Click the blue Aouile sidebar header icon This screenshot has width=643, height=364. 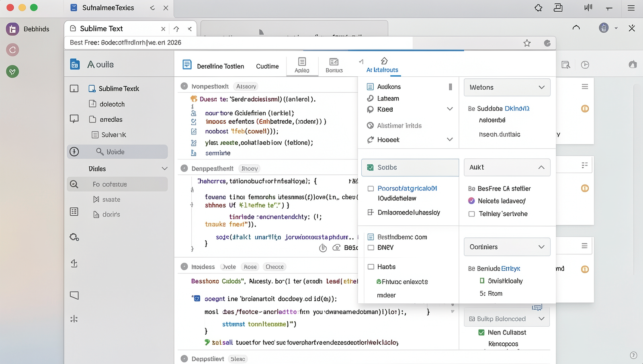pyautogui.click(x=75, y=64)
